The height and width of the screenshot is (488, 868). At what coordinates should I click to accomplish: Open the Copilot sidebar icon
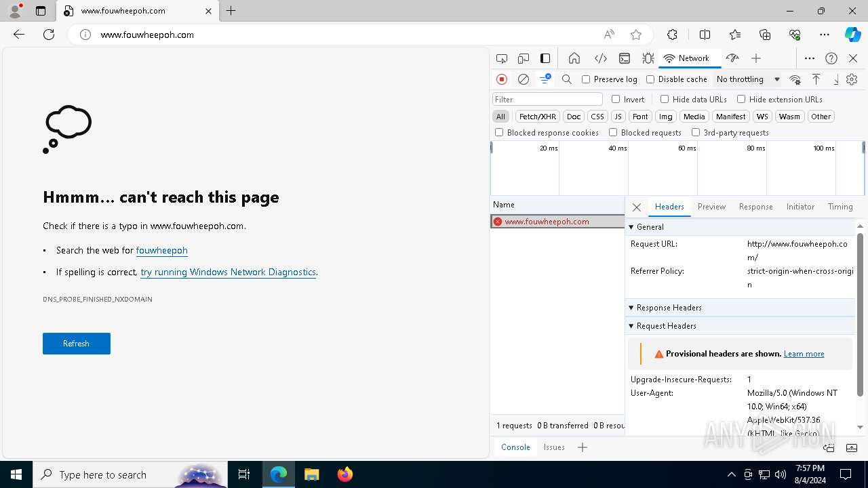point(852,35)
